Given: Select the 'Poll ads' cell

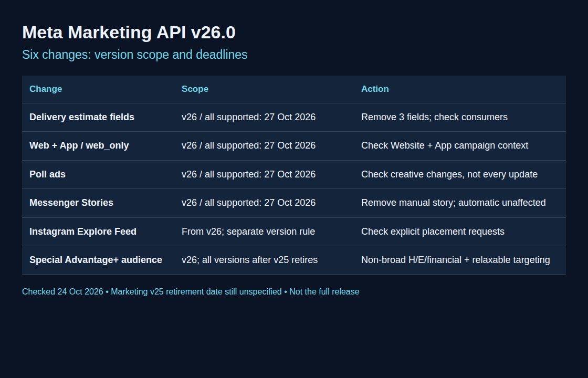Looking at the screenshot, I should point(47,174).
